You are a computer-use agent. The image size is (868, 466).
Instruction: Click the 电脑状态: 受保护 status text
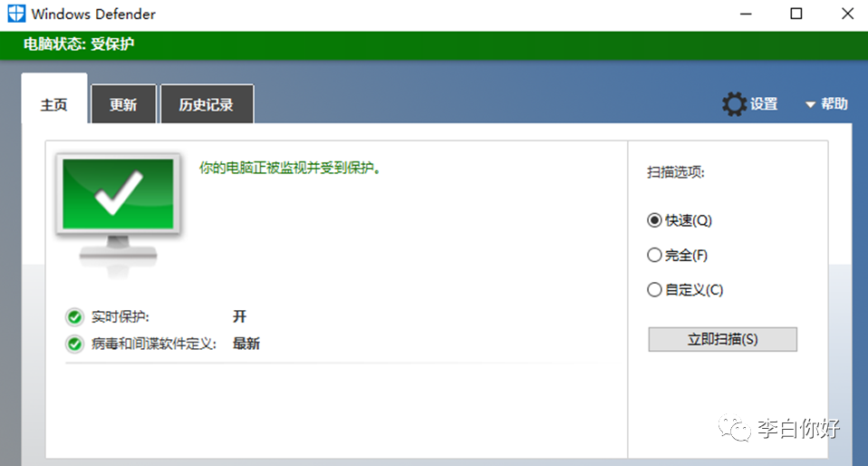[x=79, y=44]
